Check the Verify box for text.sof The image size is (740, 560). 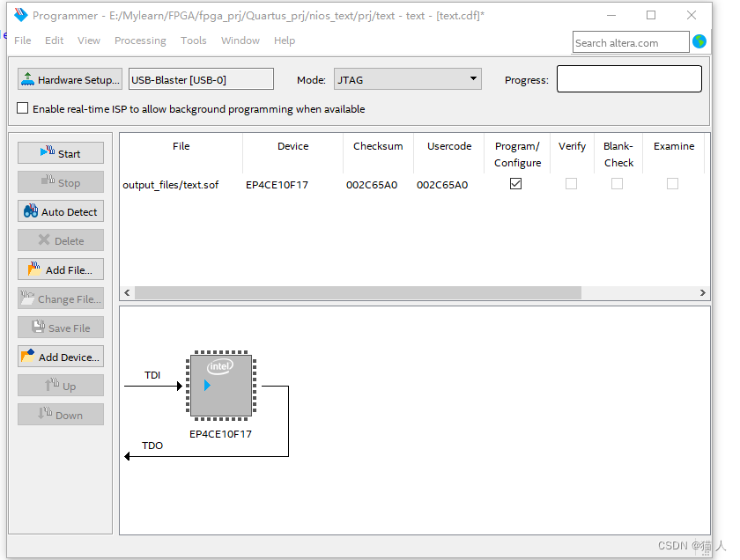(x=571, y=183)
